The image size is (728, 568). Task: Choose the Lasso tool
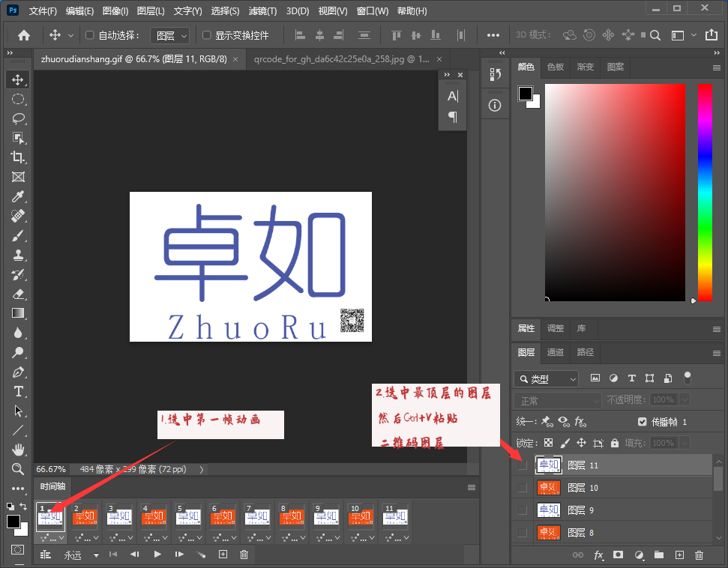coord(17,118)
